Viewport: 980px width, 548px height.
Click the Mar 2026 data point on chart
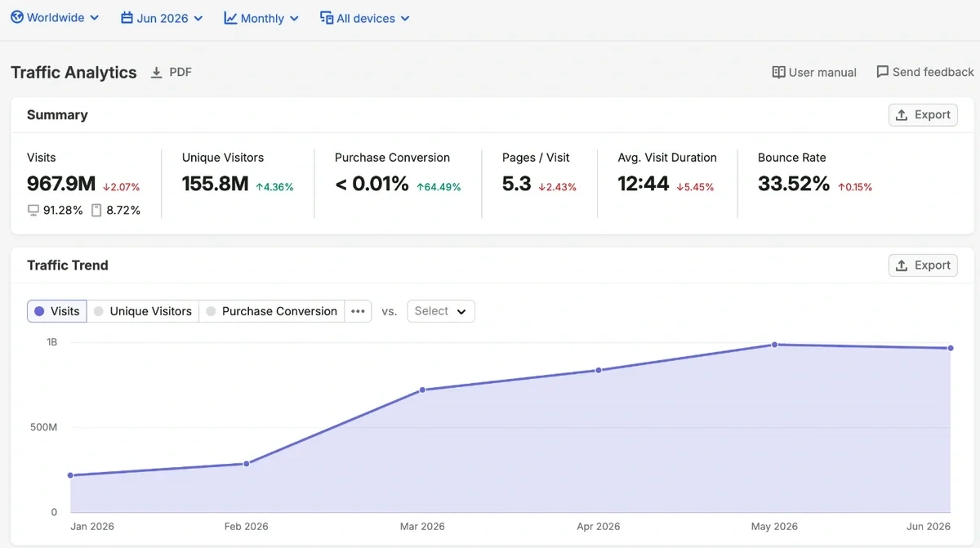(x=422, y=390)
